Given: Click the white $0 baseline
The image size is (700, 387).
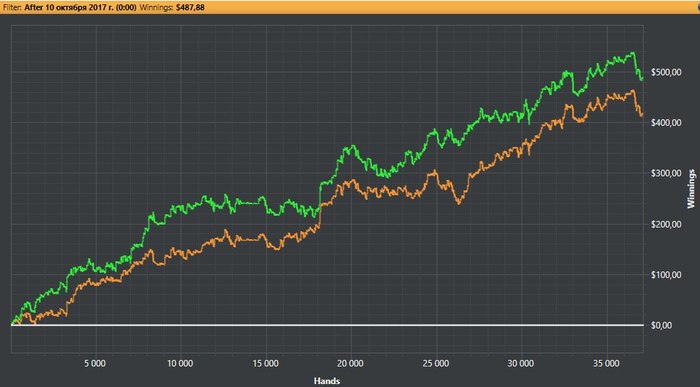Looking at the screenshot, I should [327, 325].
